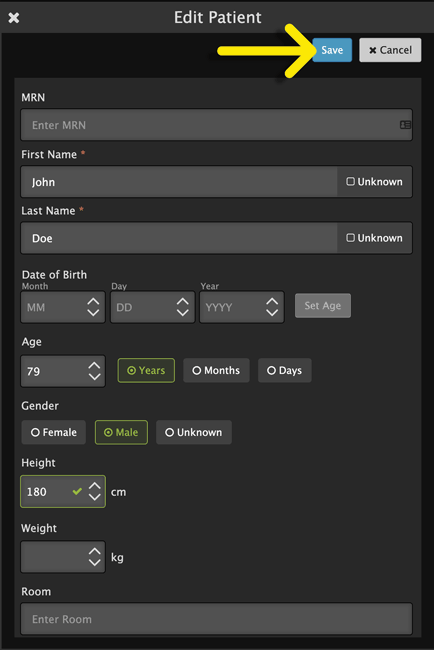Save the patient details
Image resolution: width=434 pixels, height=650 pixels.
[x=332, y=50]
